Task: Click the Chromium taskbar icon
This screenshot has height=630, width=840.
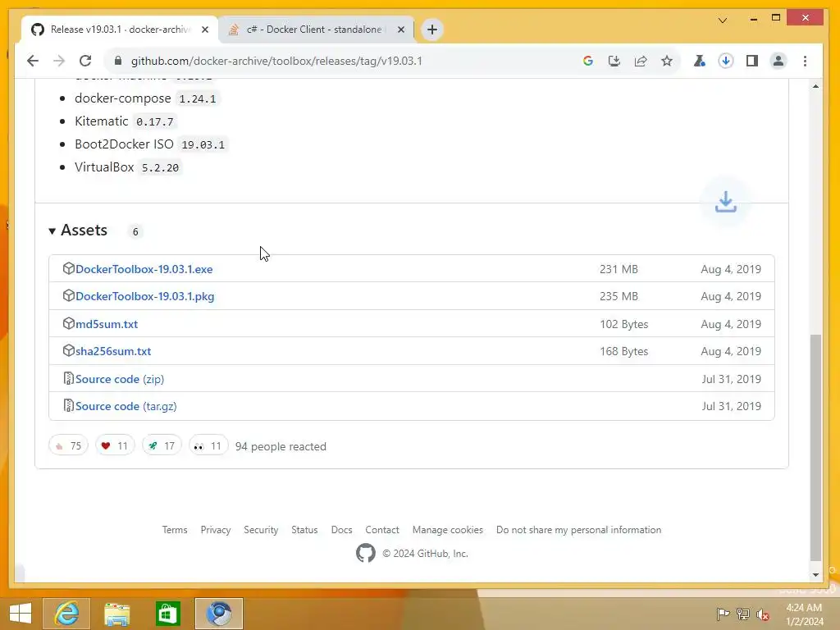Action: [x=218, y=614]
